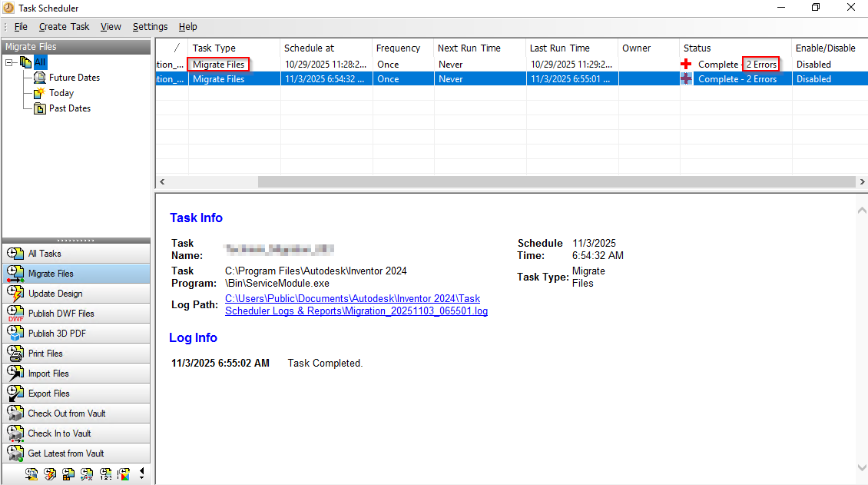Click Disabled cell in the 10/29/2025 row

point(813,65)
